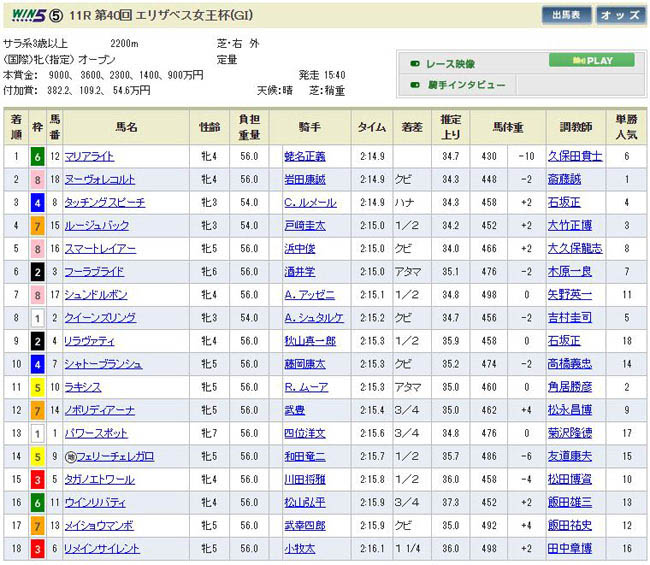Viewport: 650px width, 565px height.
Task: Open the 出馬表 tab
Action: click(x=567, y=15)
